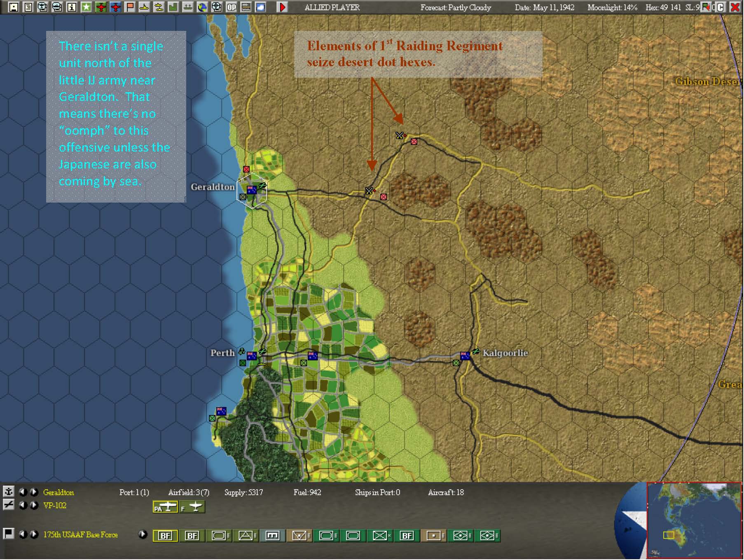Click the round arrow left of unit icons row
The width and height of the screenshot is (744, 560).
tap(143, 534)
